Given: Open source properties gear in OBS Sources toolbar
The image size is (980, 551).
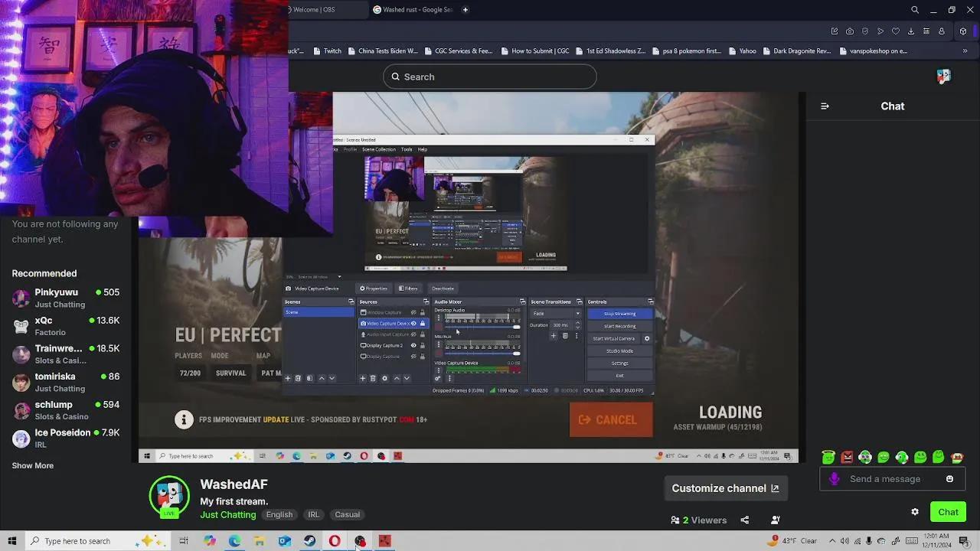Looking at the screenshot, I should [x=384, y=378].
